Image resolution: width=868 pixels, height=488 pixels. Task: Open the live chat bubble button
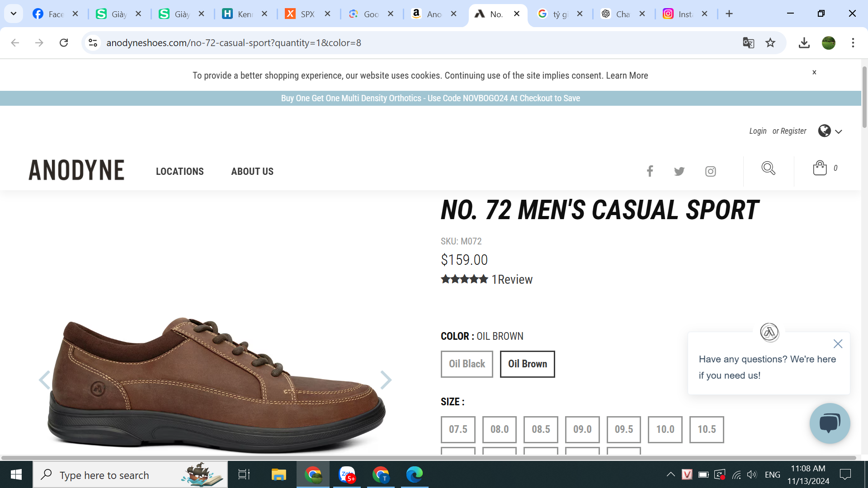coord(830,423)
